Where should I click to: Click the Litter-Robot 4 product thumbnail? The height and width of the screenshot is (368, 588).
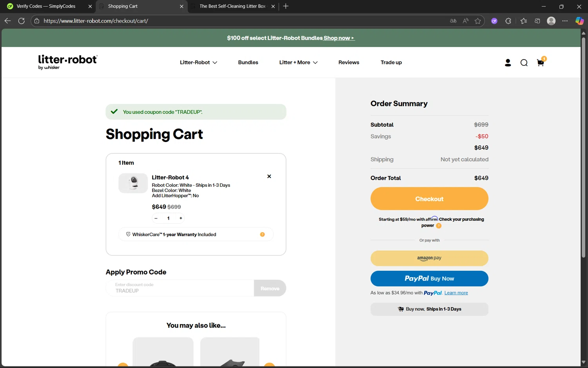point(133,183)
